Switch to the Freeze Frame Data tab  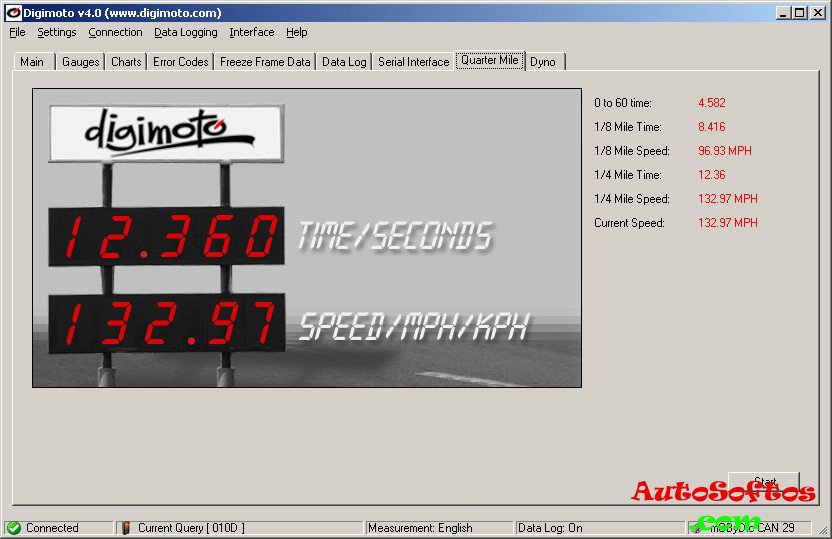(x=265, y=62)
